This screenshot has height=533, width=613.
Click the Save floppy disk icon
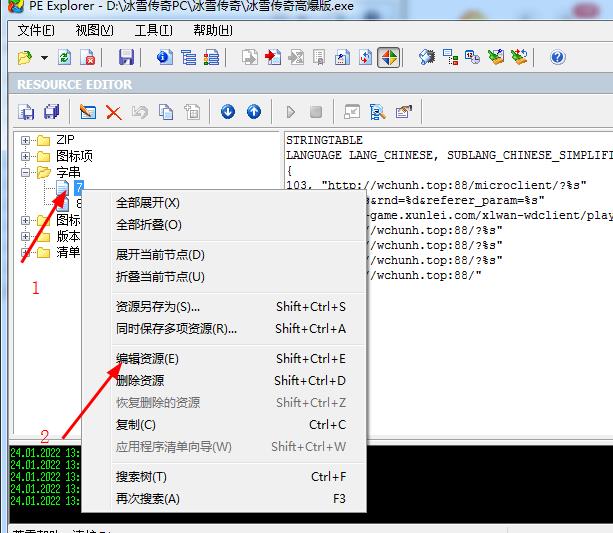(x=126, y=58)
